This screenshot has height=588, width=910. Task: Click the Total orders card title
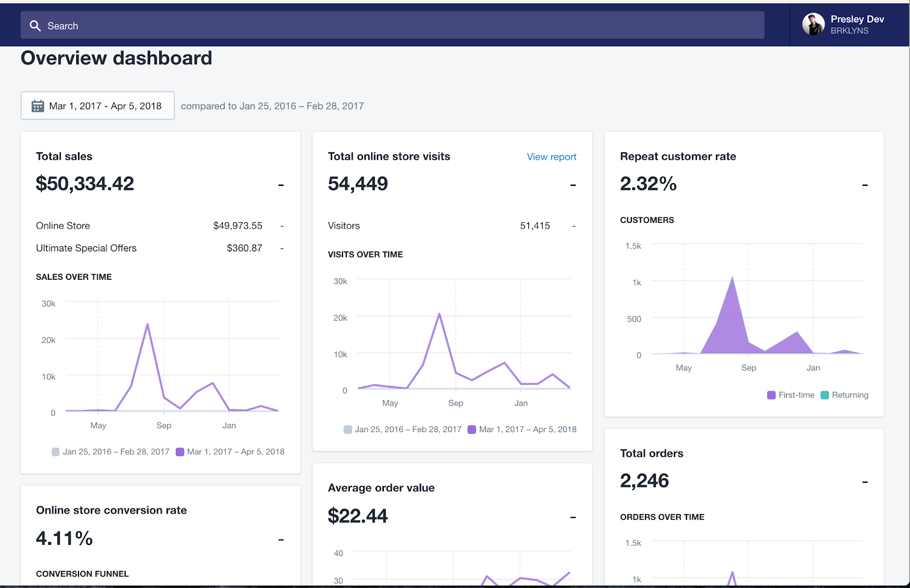pos(652,453)
